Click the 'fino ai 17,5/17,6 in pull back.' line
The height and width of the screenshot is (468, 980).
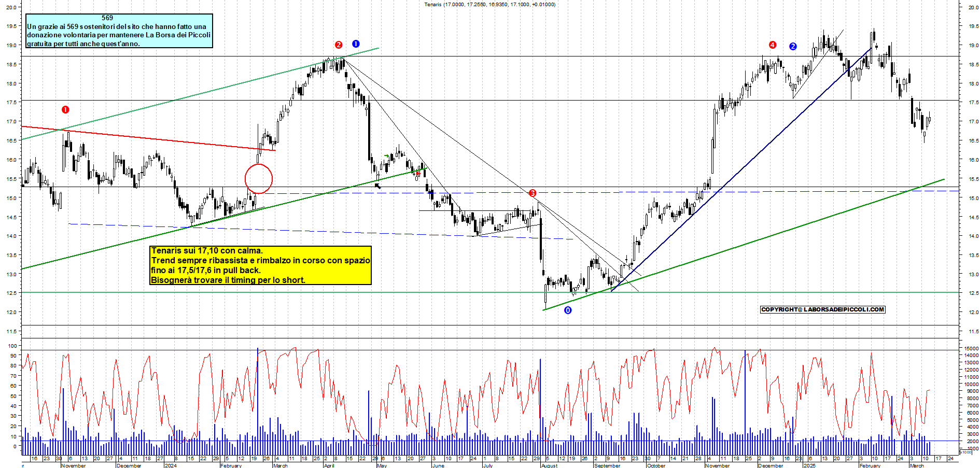click(x=206, y=270)
